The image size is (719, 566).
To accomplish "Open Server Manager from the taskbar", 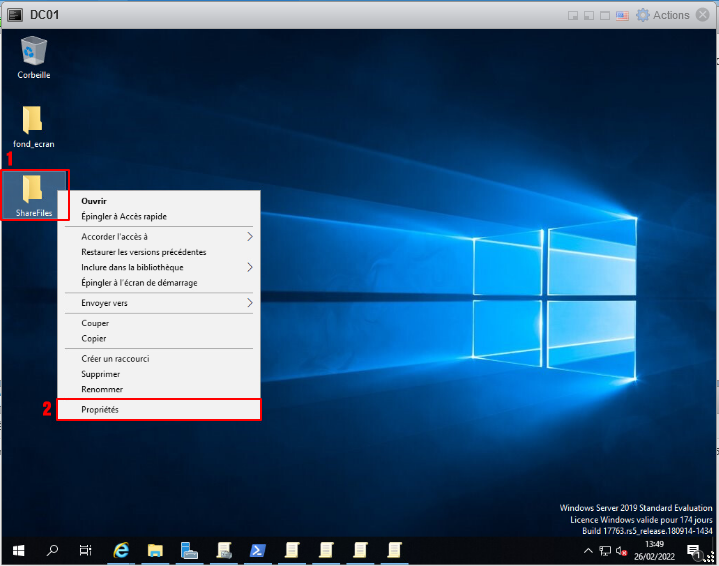I will coord(189,550).
